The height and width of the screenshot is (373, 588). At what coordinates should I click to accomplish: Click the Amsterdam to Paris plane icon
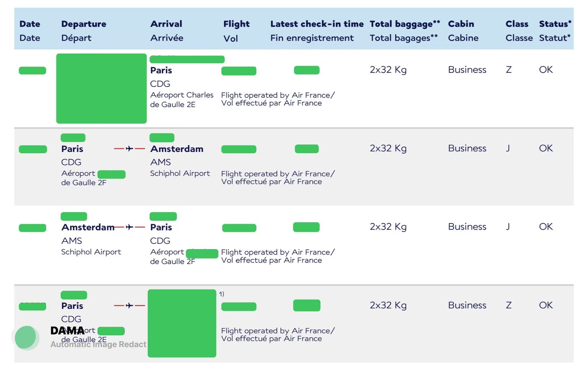coord(129,227)
